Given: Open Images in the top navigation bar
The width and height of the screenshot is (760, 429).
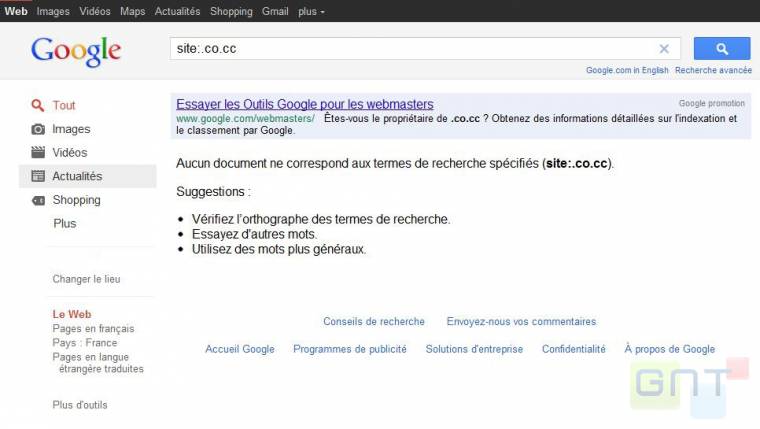Looking at the screenshot, I should coord(53,11).
